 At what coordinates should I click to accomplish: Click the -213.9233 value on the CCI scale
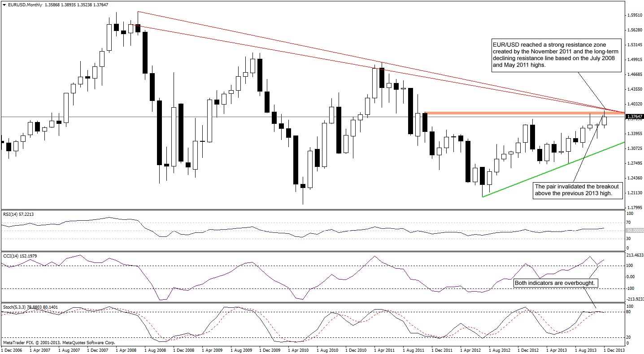(635, 299)
